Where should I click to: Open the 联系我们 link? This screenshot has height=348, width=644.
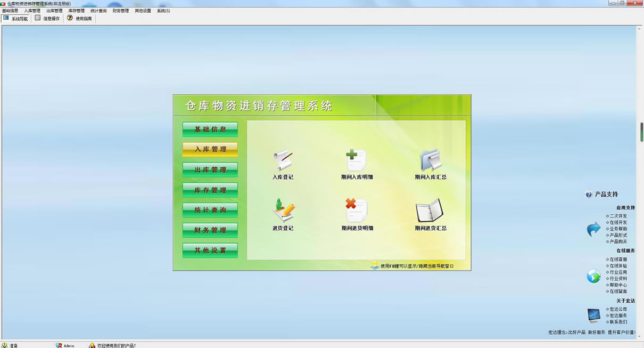(618, 322)
